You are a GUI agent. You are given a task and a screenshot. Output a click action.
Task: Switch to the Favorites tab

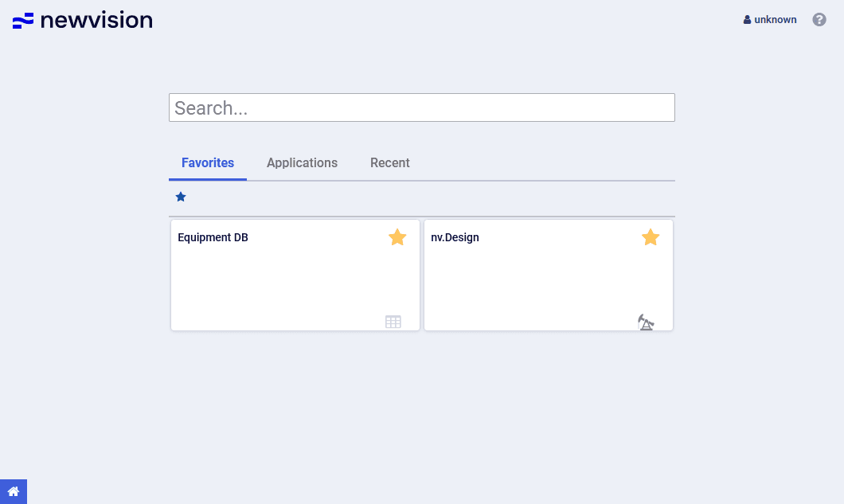click(x=208, y=163)
